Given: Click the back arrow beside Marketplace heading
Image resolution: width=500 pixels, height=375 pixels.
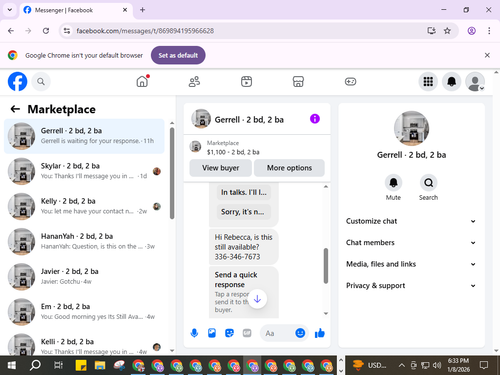Looking at the screenshot, I should click(x=15, y=109).
